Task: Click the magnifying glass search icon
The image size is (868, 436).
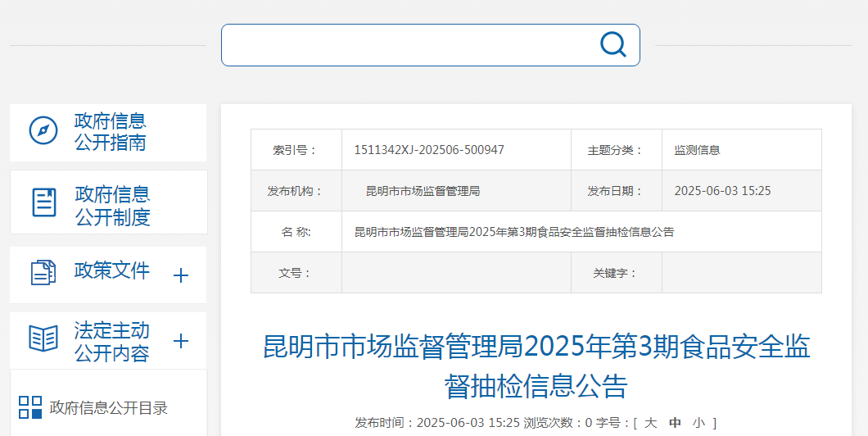Action: [x=613, y=44]
